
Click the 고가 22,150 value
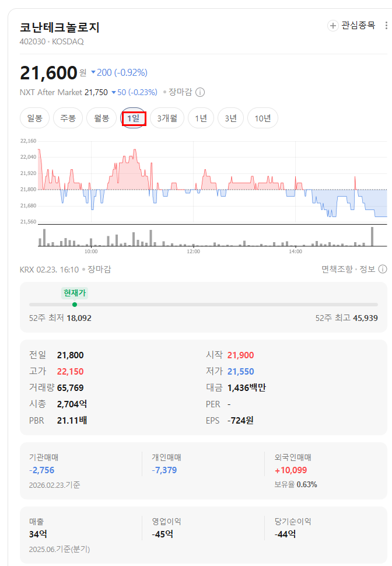click(71, 372)
